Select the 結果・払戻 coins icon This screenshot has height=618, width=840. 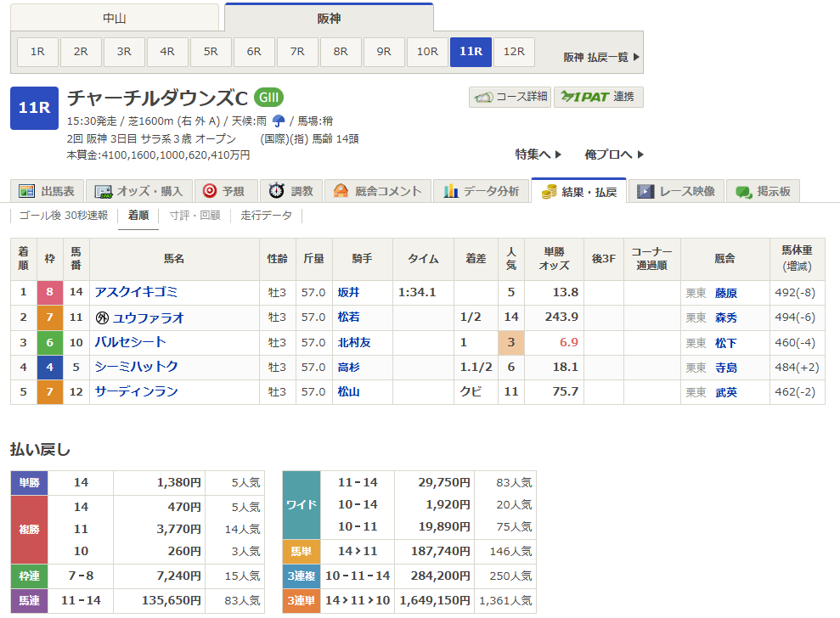[550, 191]
